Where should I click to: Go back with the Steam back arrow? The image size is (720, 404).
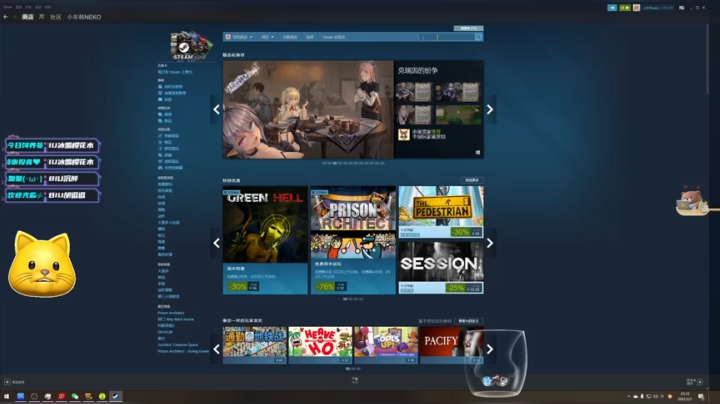coord(6,17)
